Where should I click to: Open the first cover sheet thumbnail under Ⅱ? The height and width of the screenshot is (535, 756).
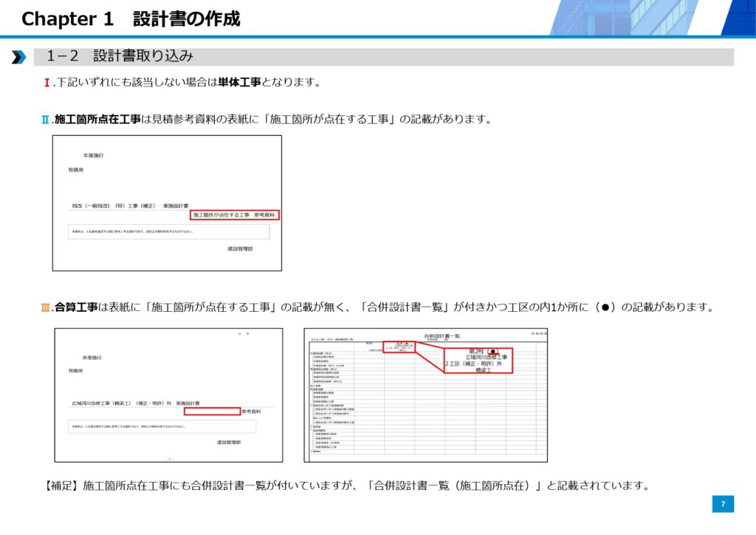coord(166,202)
